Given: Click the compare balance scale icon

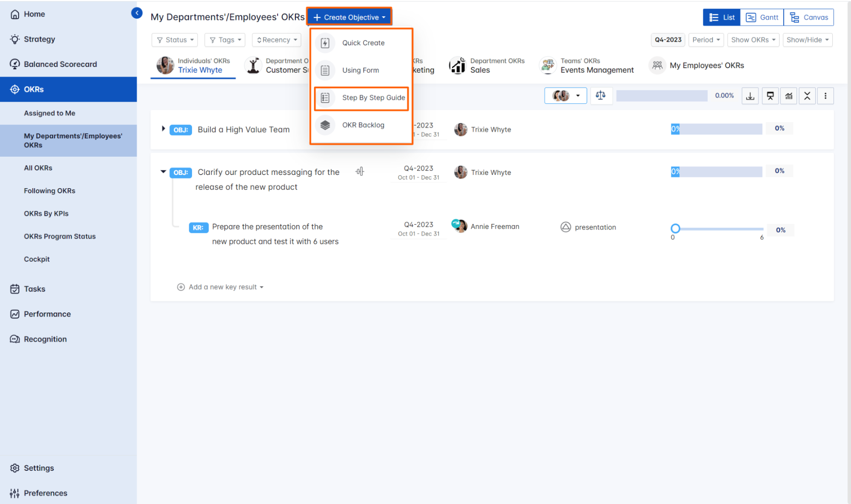Looking at the screenshot, I should pyautogui.click(x=601, y=95).
